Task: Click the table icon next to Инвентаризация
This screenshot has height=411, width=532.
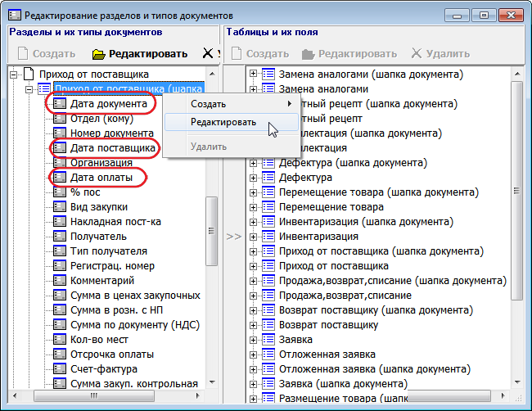Action: click(268, 237)
